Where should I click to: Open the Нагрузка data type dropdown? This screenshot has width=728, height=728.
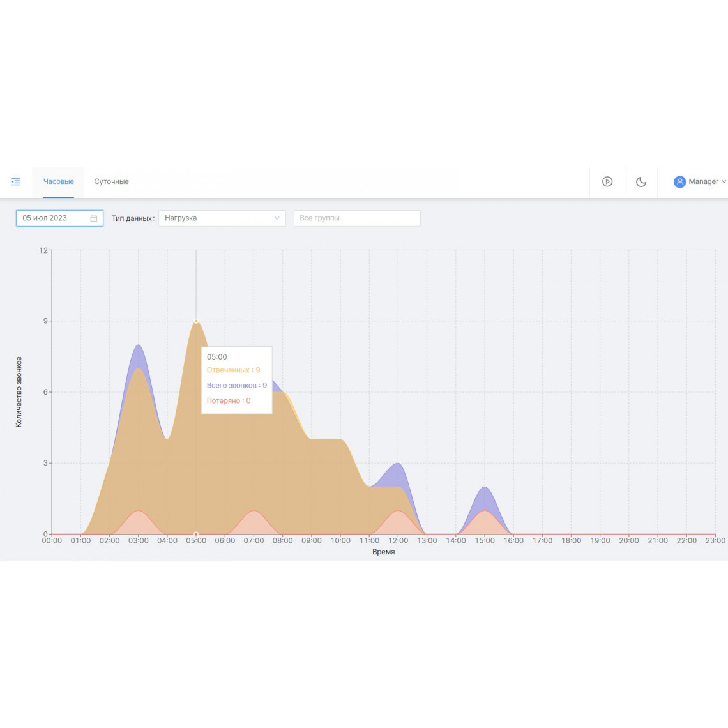click(x=222, y=218)
